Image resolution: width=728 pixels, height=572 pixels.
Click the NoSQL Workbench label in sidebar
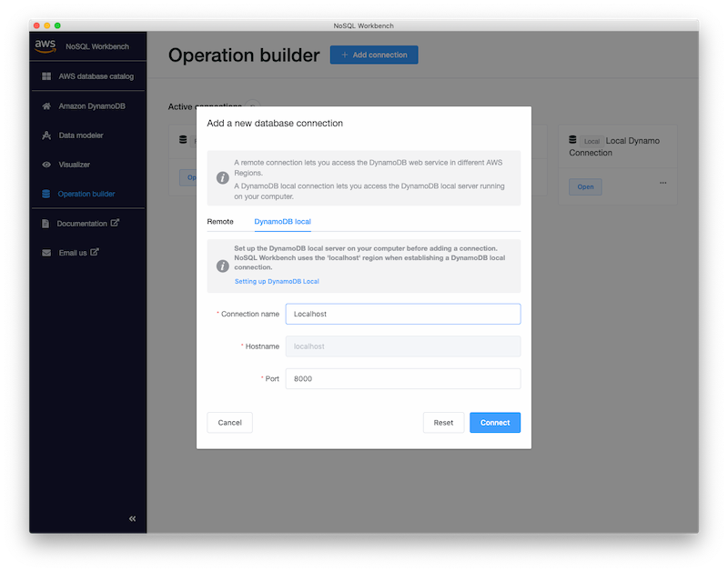pyautogui.click(x=97, y=46)
